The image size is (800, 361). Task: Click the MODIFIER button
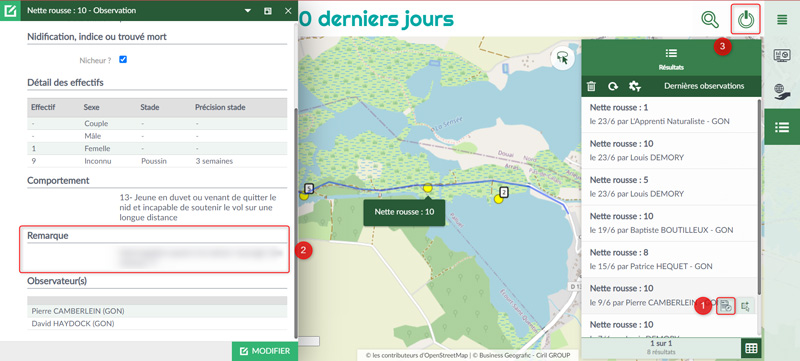tap(265, 351)
